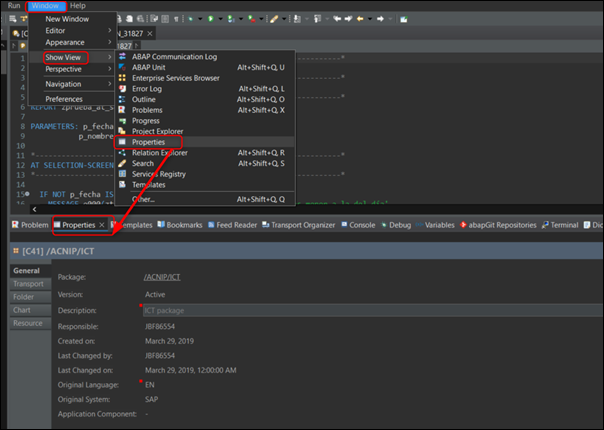Choose ABAP Communication Log view
The height and width of the screenshot is (430, 604).
coord(205,57)
